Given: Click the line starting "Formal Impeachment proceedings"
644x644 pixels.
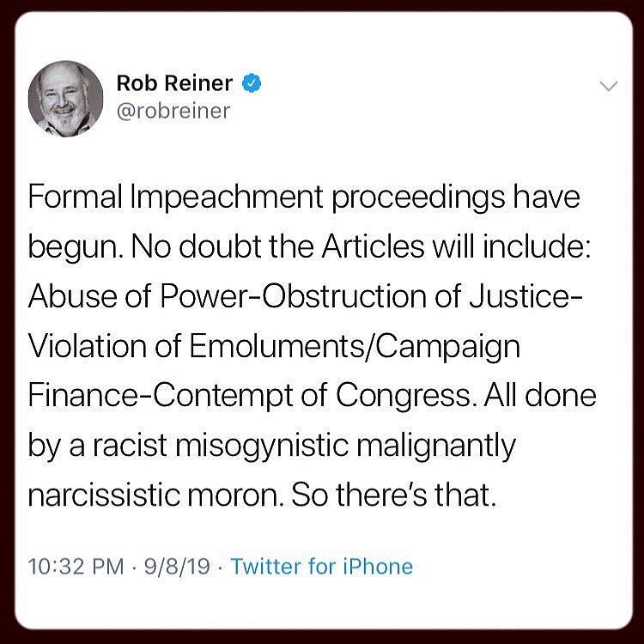Looking at the screenshot, I should pos(304,197).
